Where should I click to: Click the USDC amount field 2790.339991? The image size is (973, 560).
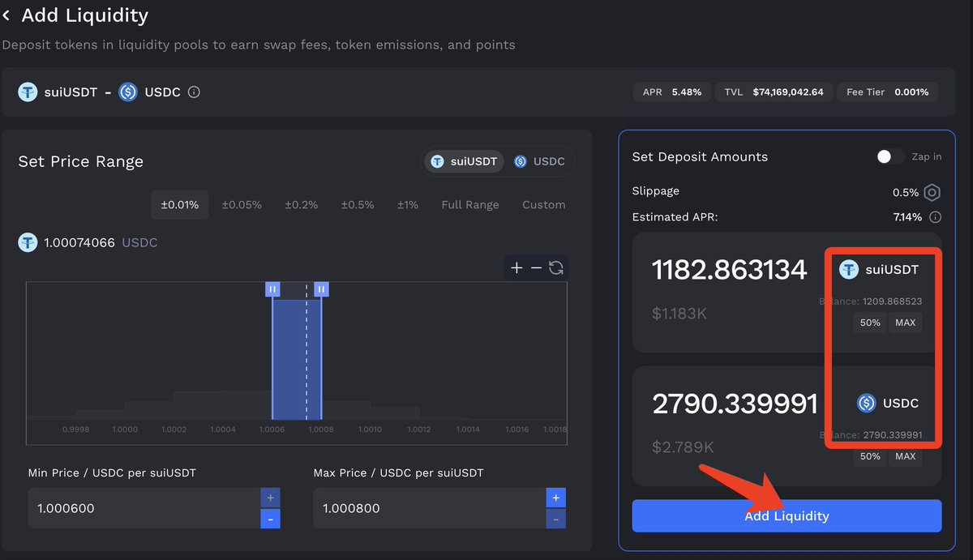pos(735,403)
